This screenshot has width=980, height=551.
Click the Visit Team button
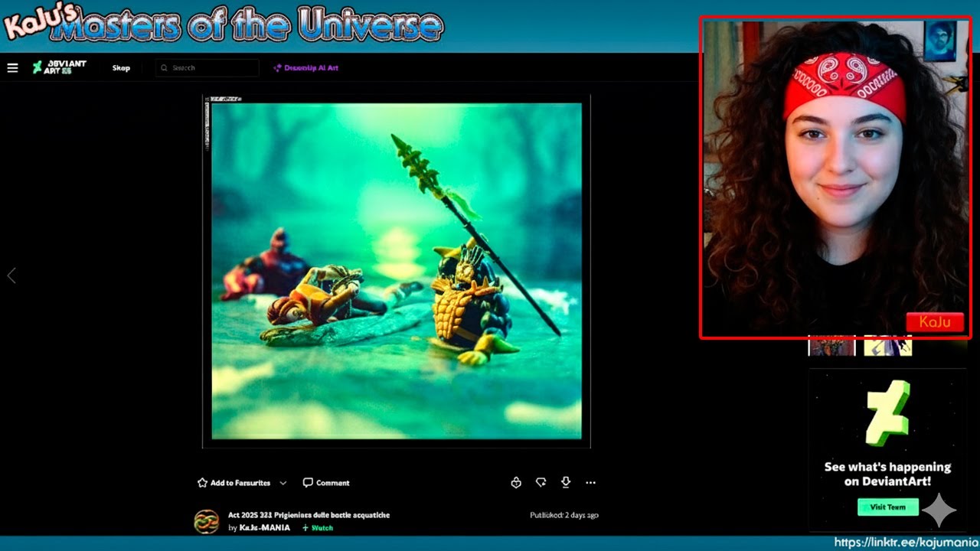pyautogui.click(x=888, y=507)
